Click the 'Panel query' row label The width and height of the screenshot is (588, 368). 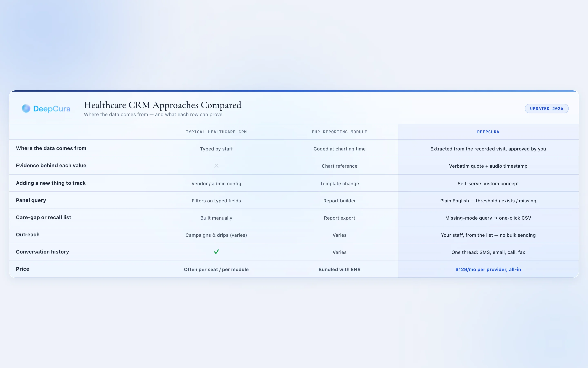click(31, 200)
